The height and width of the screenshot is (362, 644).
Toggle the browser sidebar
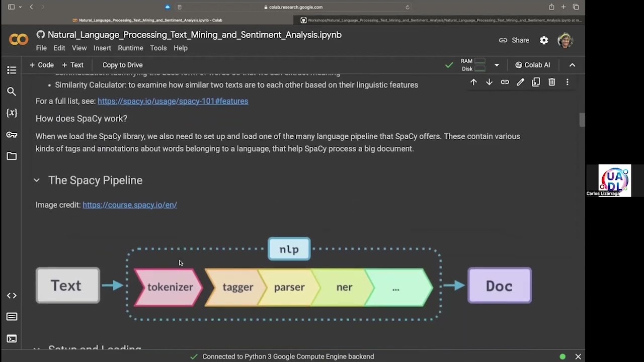11,7
